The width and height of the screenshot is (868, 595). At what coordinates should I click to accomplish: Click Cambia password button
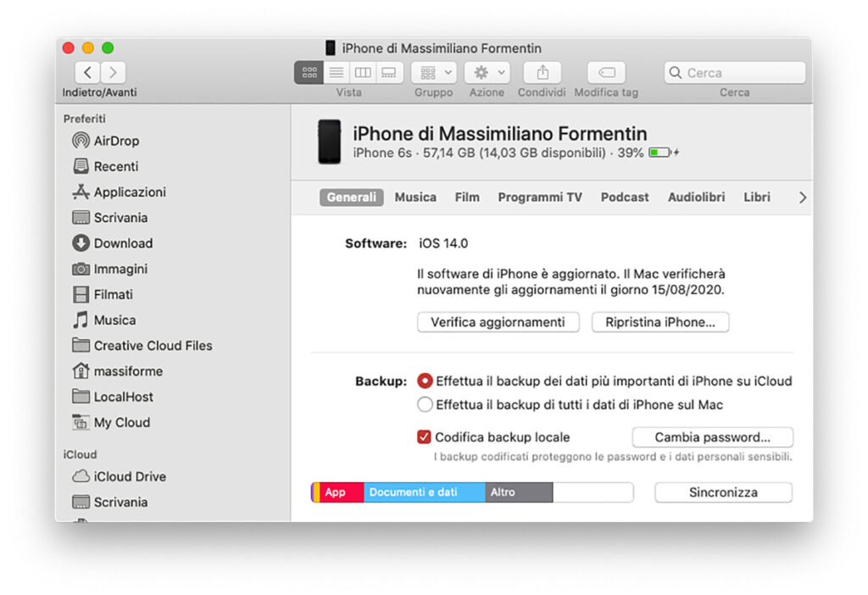click(712, 437)
